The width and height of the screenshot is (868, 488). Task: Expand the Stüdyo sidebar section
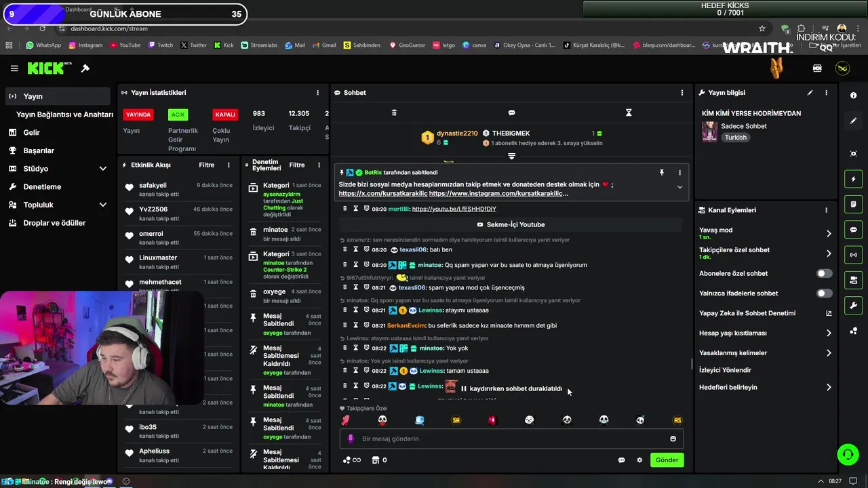click(x=103, y=169)
